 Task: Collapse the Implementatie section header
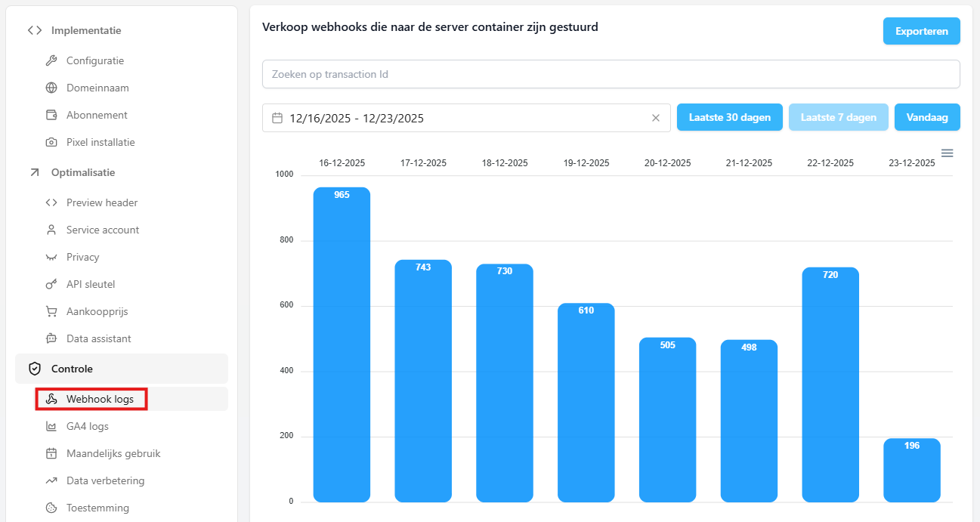tap(85, 30)
